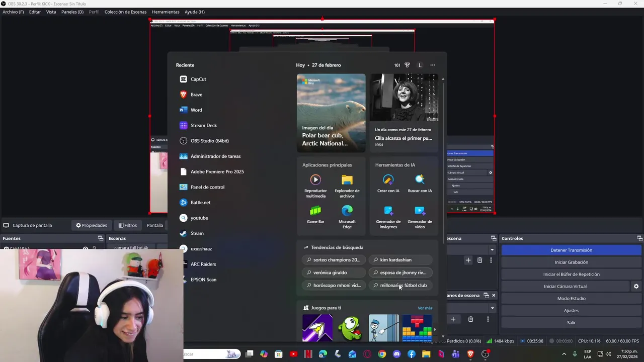
Task: Start recording with Iniciar Grabación
Action: click(x=571, y=262)
